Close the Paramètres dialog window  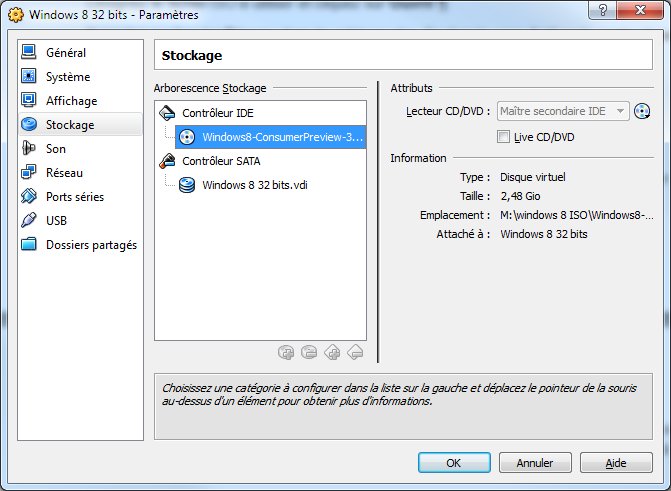(x=640, y=10)
